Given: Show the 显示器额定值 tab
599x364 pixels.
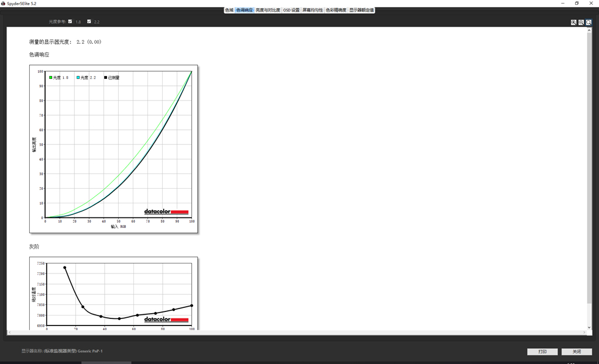Looking at the screenshot, I should tap(362, 10).
